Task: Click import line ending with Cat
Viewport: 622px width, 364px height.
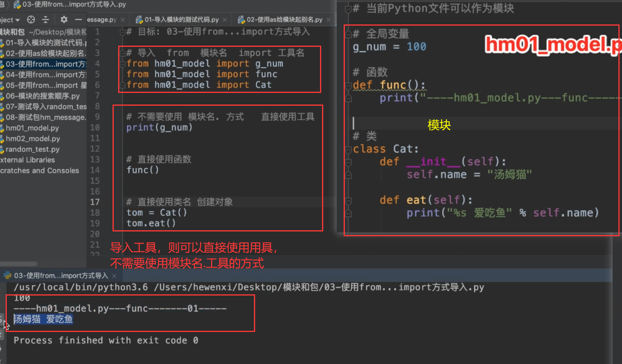Action: point(199,85)
